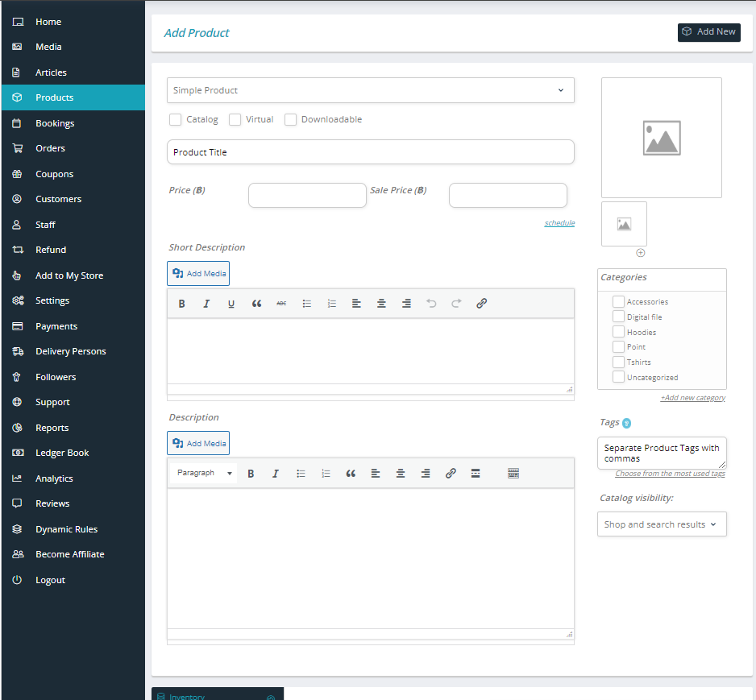Image resolution: width=756 pixels, height=700 pixels.
Task: Insert blockquote in Description editor toolbar
Action: (351, 474)
